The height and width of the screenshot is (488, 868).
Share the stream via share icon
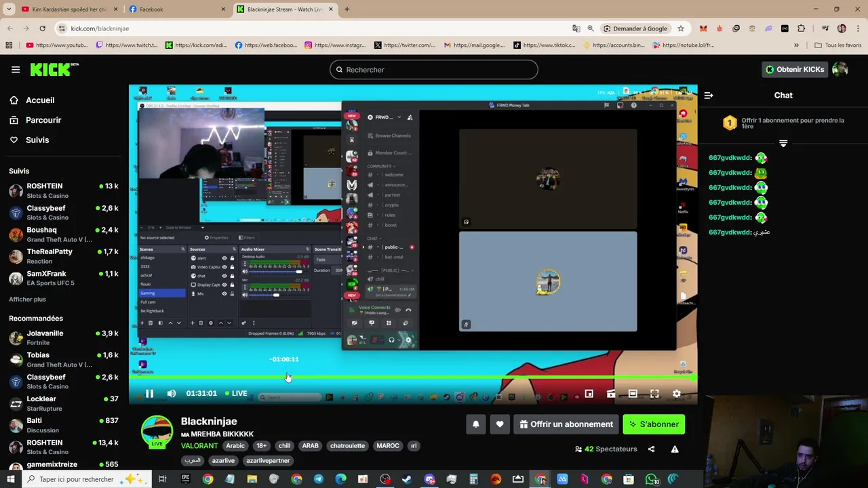click(651, 449)
